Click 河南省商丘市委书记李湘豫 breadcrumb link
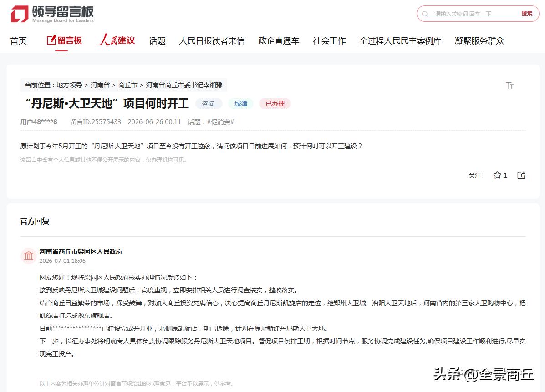 tap(184, 85)
